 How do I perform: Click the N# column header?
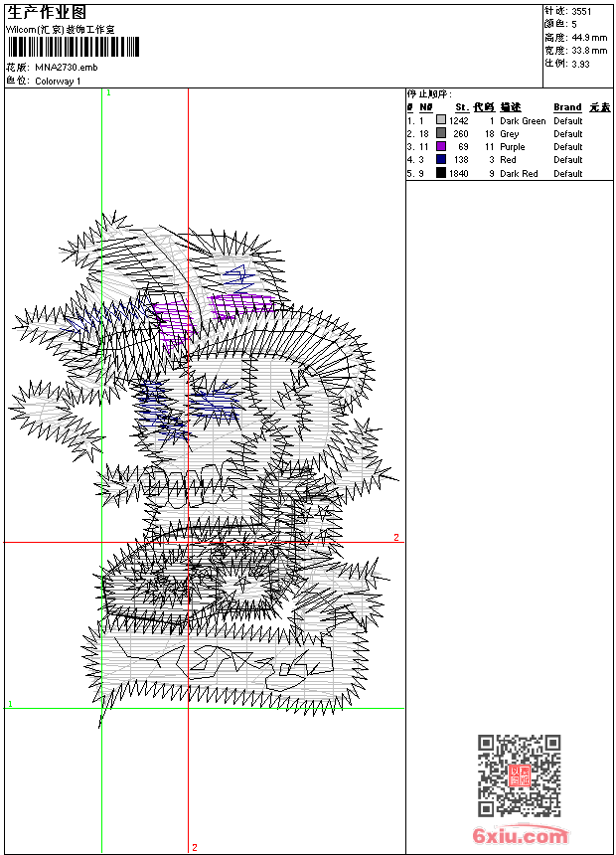(426, 107)
